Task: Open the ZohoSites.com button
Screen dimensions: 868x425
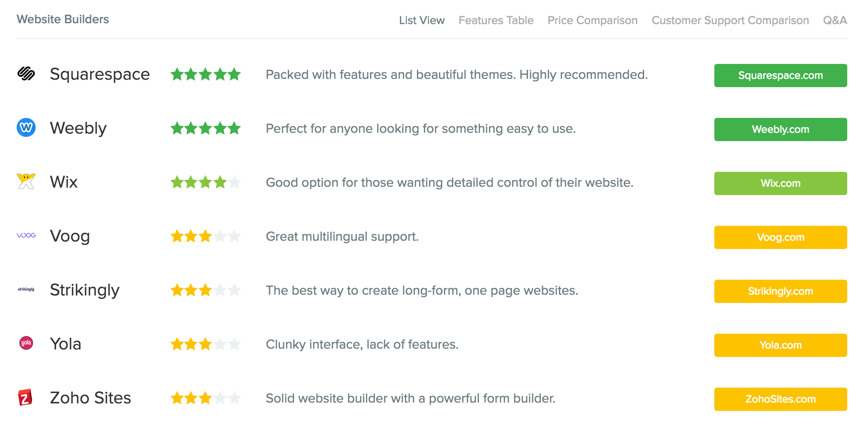Action: pos(780,399)
